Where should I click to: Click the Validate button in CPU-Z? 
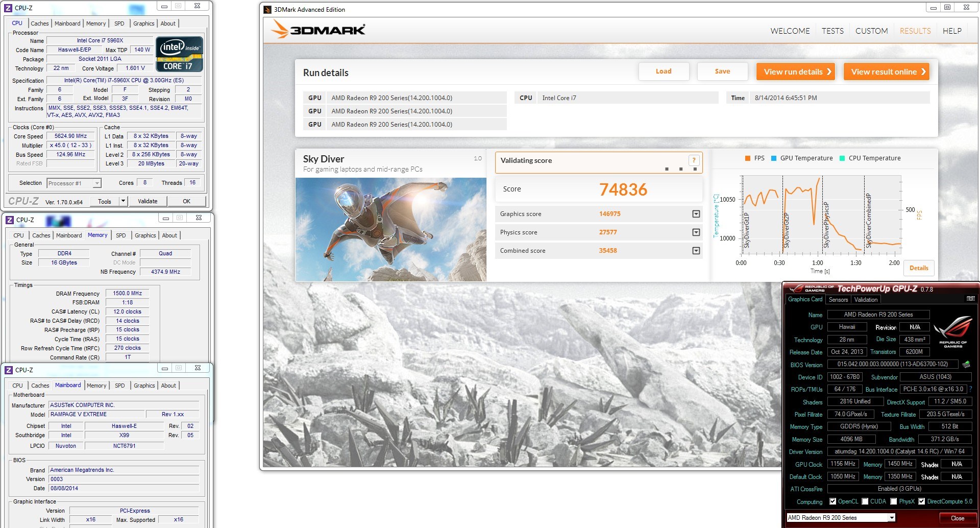(x=148, y=201)
